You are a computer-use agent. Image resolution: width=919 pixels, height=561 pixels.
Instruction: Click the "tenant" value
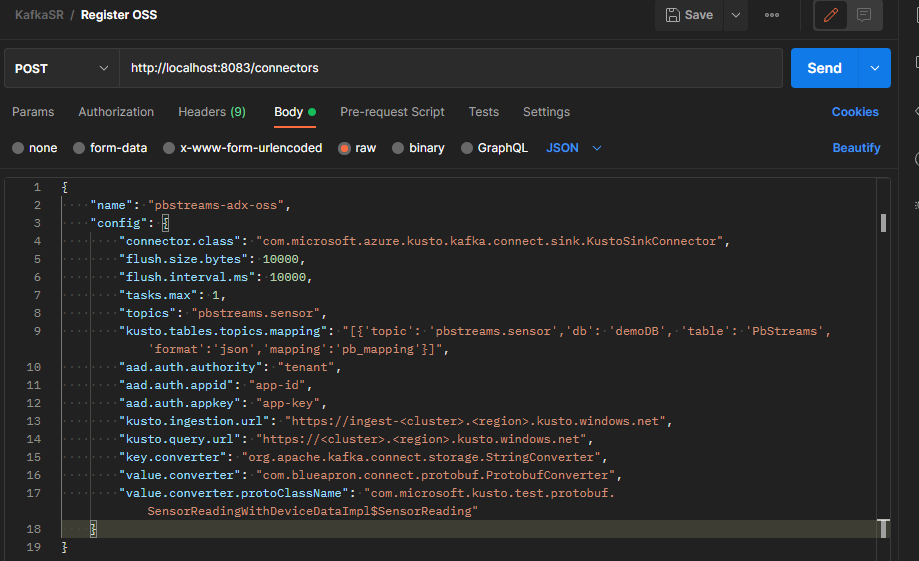[306, 368]
